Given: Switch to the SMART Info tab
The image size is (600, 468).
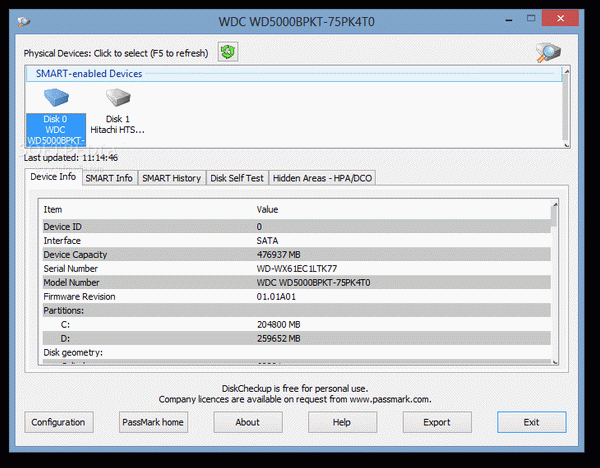Looking at the screenshot, I should [109, 178].
